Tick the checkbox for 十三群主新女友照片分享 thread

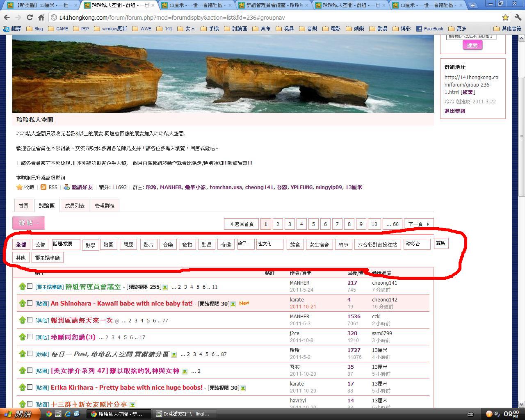pyautogui.click(x=30, y=404)
